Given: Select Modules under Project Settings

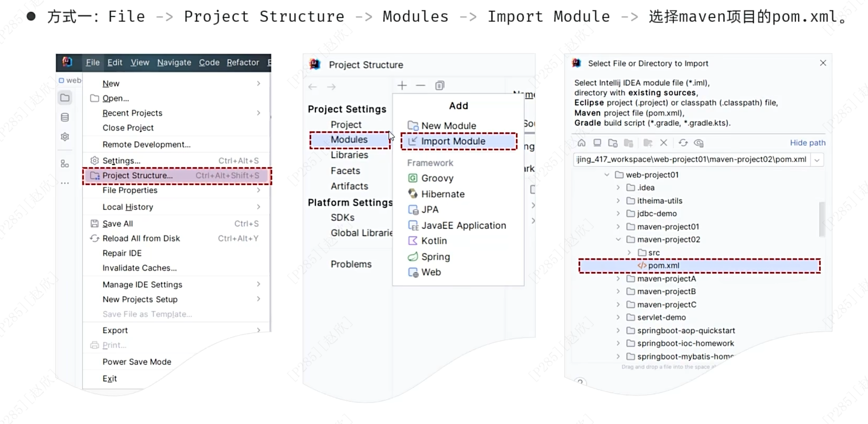Looking at the screenshot, I should pos(349,140).
